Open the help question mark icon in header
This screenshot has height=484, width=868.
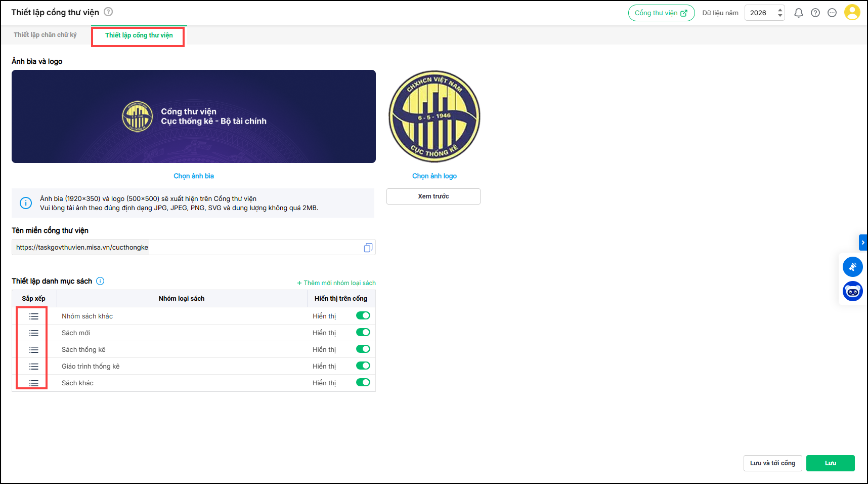(815, 13)
